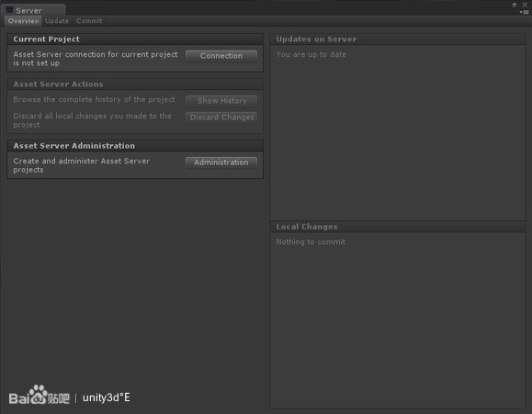Click the Asset Server Actions header
Viewport: 532px width, 414px height.
[135, 84]
